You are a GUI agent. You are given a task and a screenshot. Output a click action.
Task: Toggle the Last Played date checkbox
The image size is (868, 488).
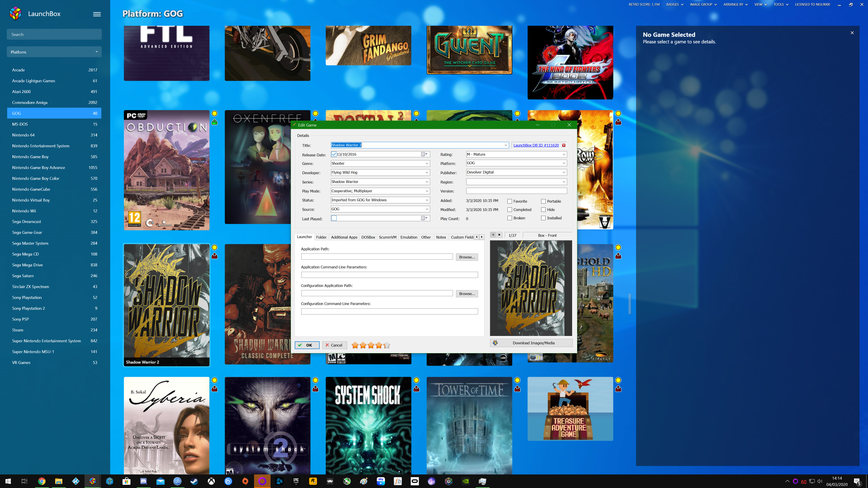334,218
